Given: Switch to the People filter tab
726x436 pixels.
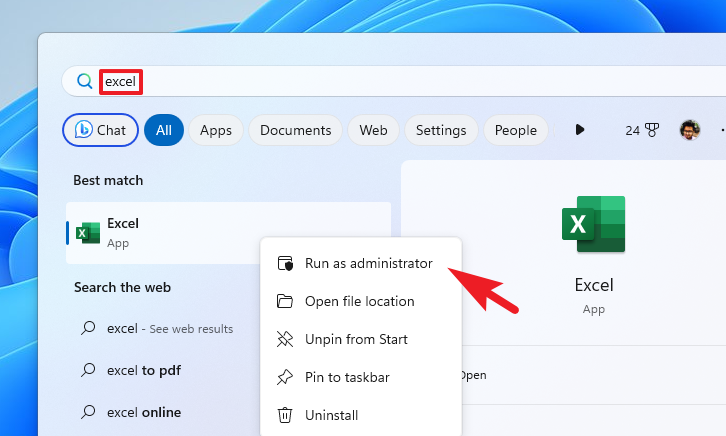Looking at the screenshot, I should pos(516,130).
